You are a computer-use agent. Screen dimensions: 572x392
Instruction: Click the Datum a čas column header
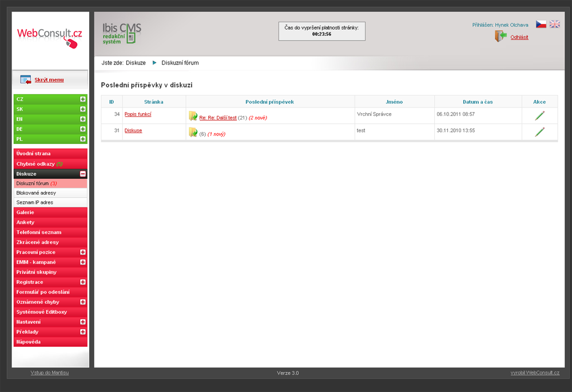pyautogui.click(x=478, y=102)
